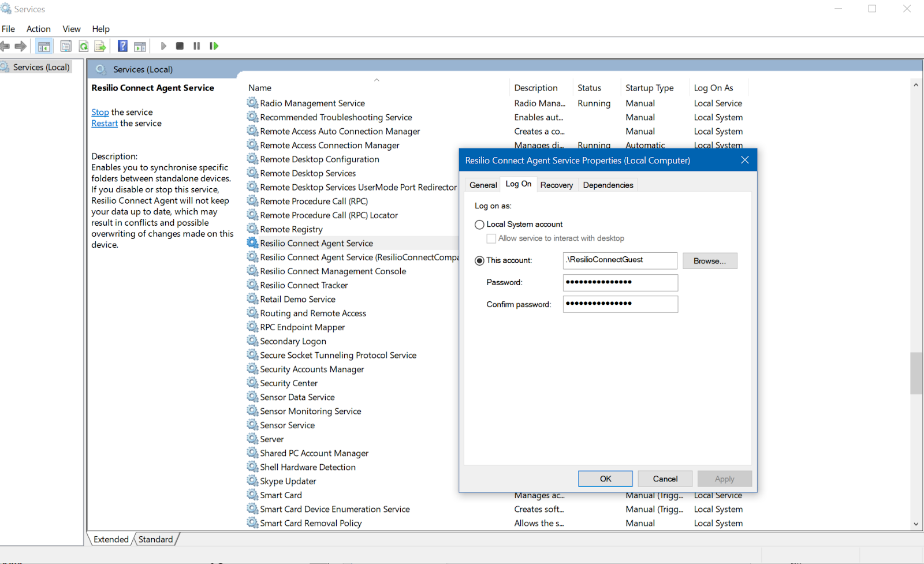Click the Refresh toolbar icon
Screen dimensions: 924x564
[84, 46]
